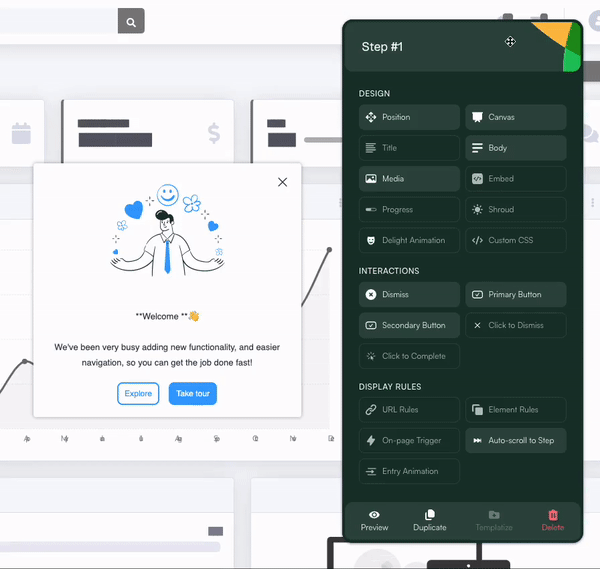The height and width of the screenshot is (569, 600).
Task: Open Delight Animation settings
Action: [409, 240]
